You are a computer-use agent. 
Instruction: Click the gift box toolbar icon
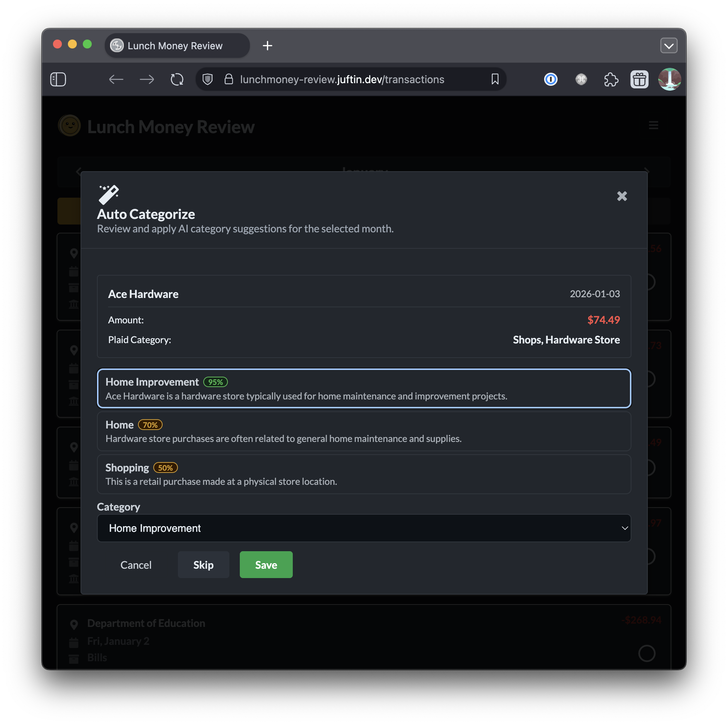click(640, 79)
